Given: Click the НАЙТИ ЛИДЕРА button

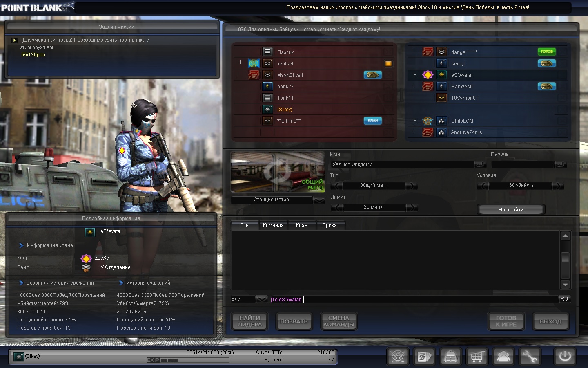Looking at the screenshot, I should pos(249,321).
